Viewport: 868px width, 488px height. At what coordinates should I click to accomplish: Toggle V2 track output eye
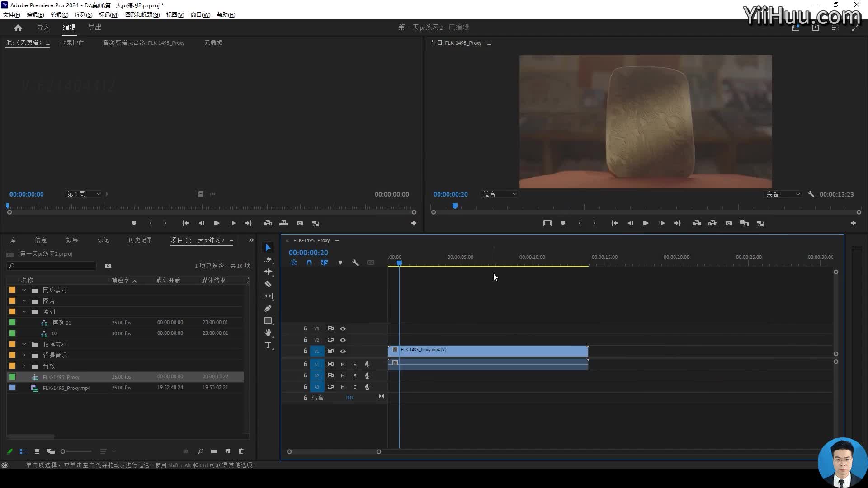click(343, 340)
